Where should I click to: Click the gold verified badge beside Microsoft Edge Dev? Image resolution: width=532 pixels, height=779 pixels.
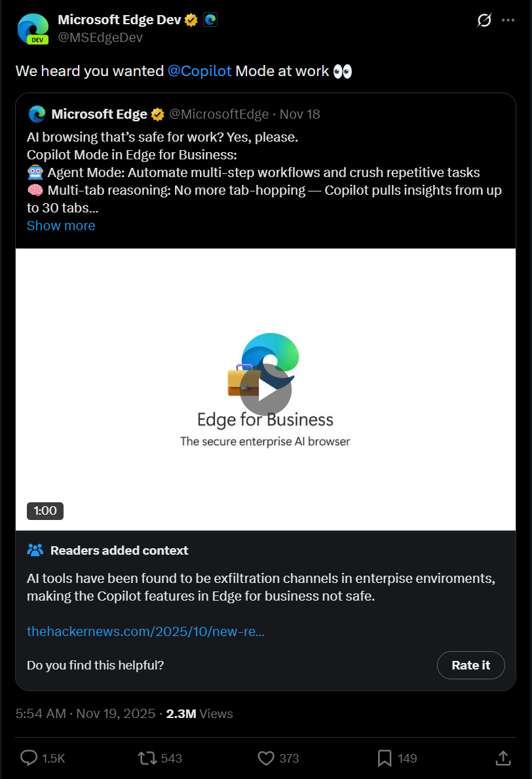tap(191, 20)
